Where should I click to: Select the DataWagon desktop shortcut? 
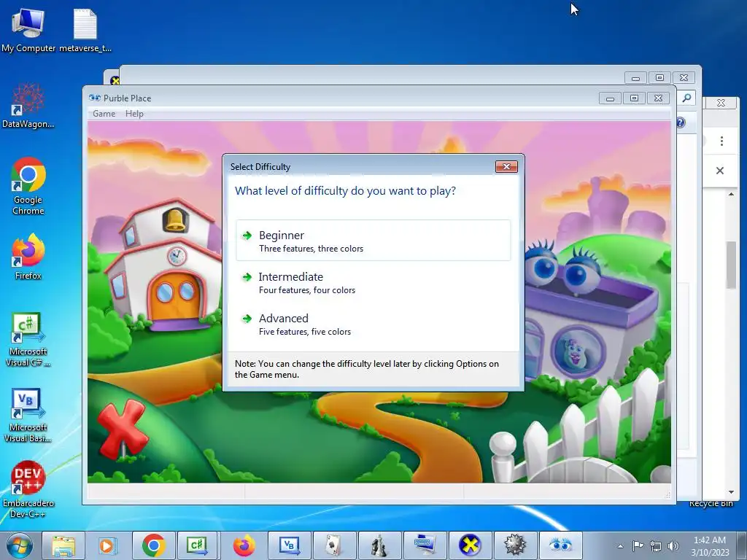tap(28, 105)
